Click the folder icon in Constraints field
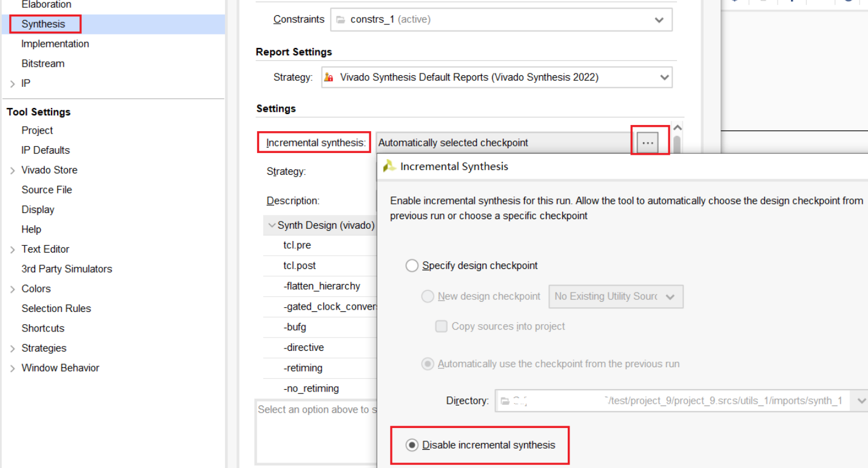This screenshot has width=868, height=468. [341, 19]
